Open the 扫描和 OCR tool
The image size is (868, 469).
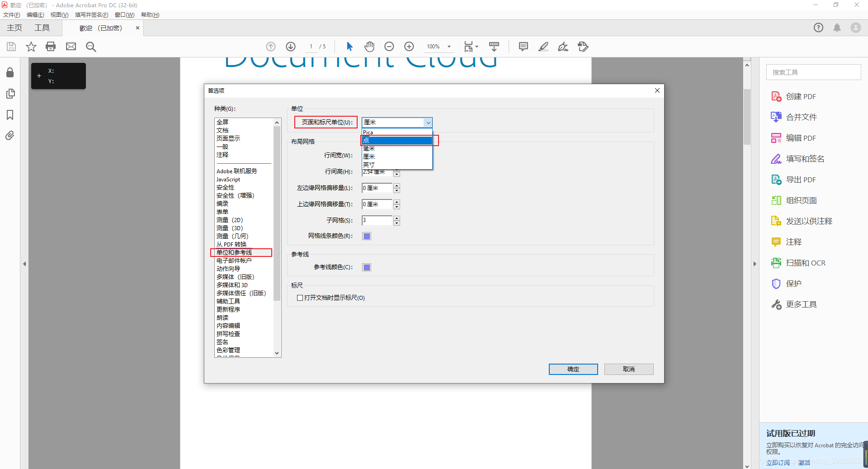point(798,263)
